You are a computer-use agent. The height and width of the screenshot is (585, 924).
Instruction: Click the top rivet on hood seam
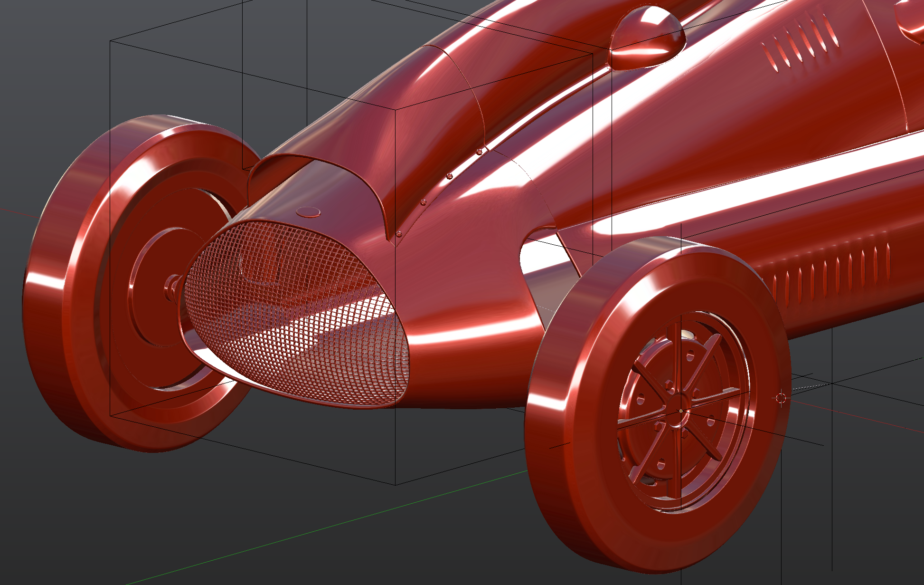(479, 152)
